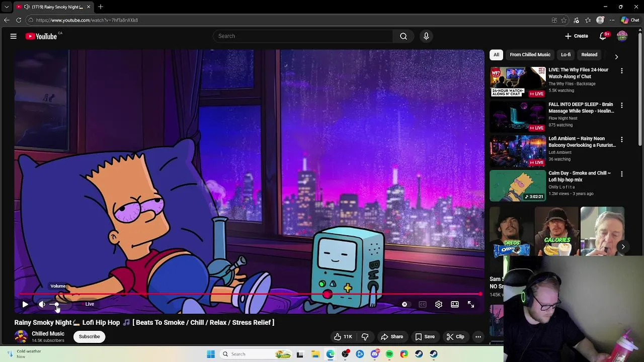Show more filter chips arrow

pos(616,57)
